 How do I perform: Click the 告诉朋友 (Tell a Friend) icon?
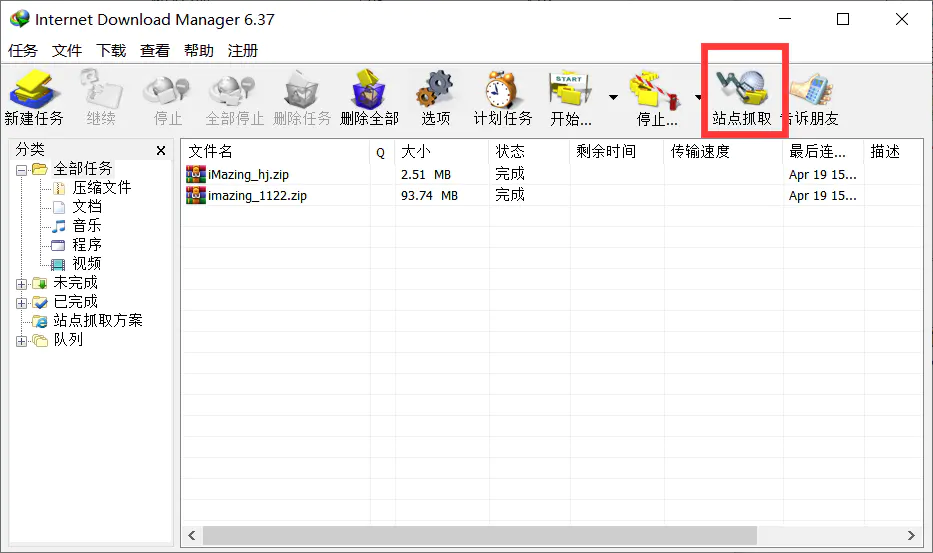(x=812, y=97)
